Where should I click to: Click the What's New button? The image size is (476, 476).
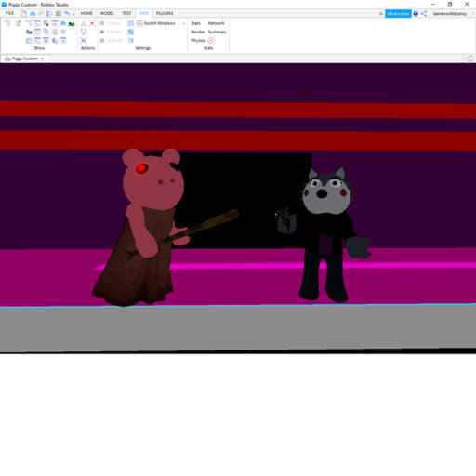tap(398, 14)
